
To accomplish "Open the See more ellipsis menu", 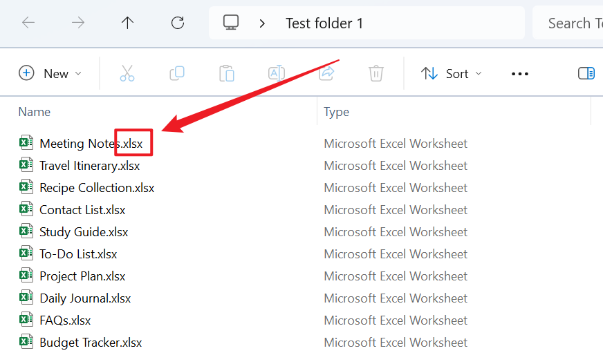I will click(519, 74).
